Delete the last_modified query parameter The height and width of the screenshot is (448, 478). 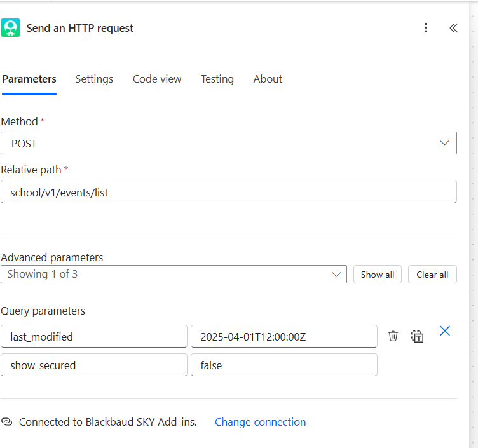(x=393, y=336)
